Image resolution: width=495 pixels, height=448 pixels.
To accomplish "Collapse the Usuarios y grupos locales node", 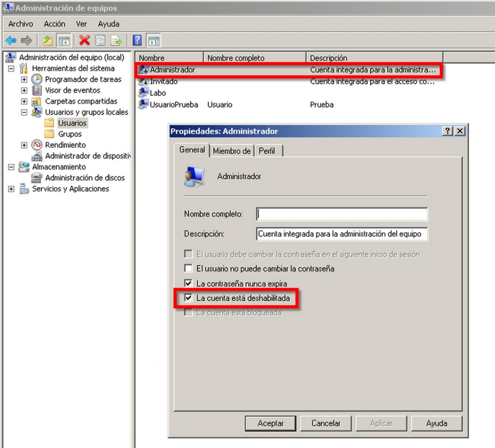I will click(24, 112).
